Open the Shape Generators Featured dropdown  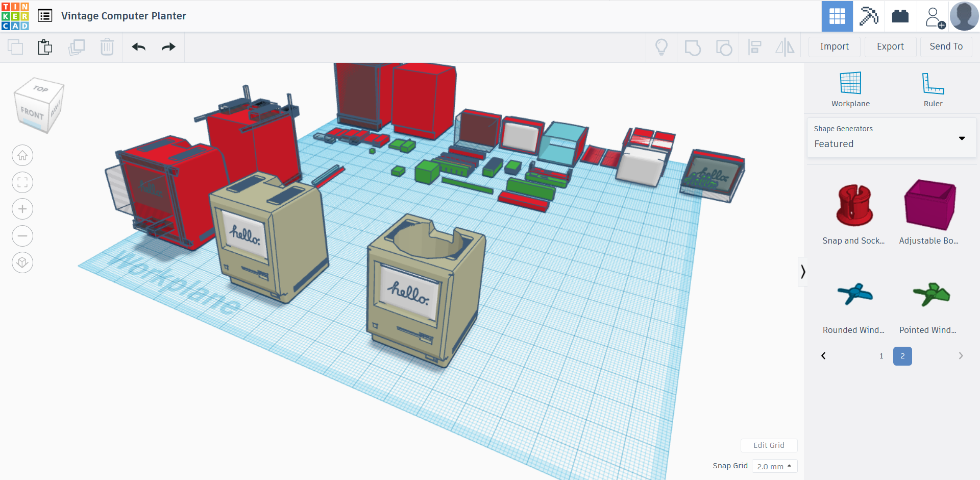pyautogui.click(x=891, y=138)
